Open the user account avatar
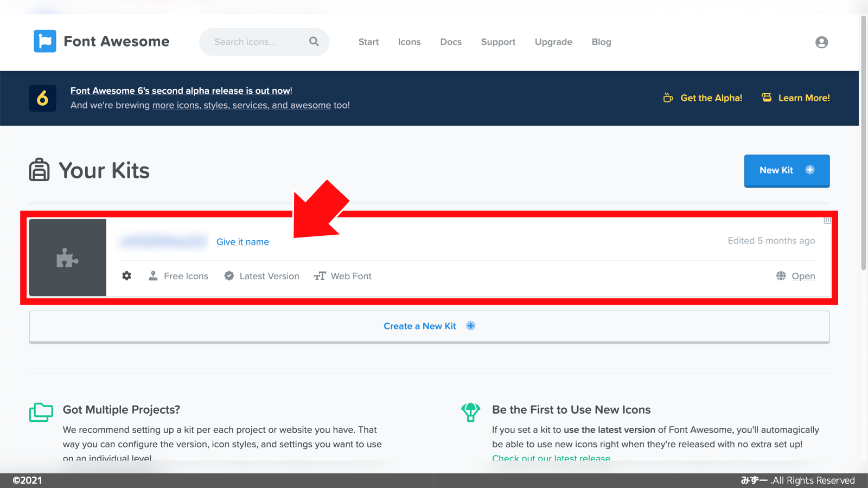 [821, 42]
